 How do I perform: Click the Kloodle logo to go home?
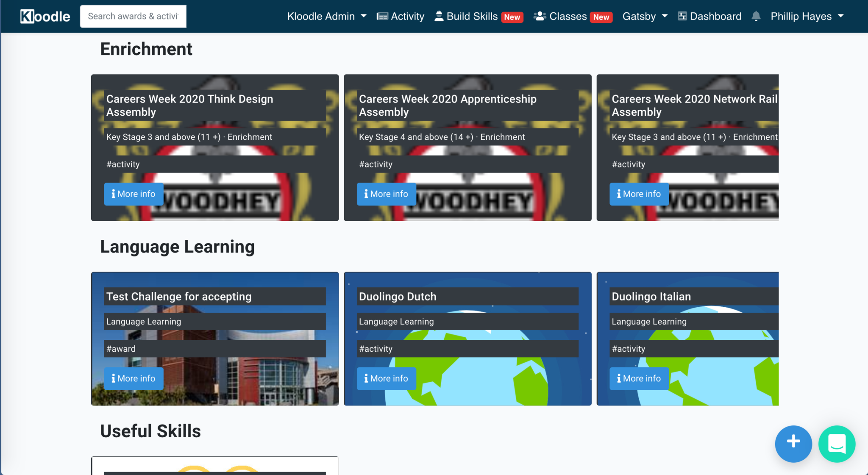coord(45,16)
